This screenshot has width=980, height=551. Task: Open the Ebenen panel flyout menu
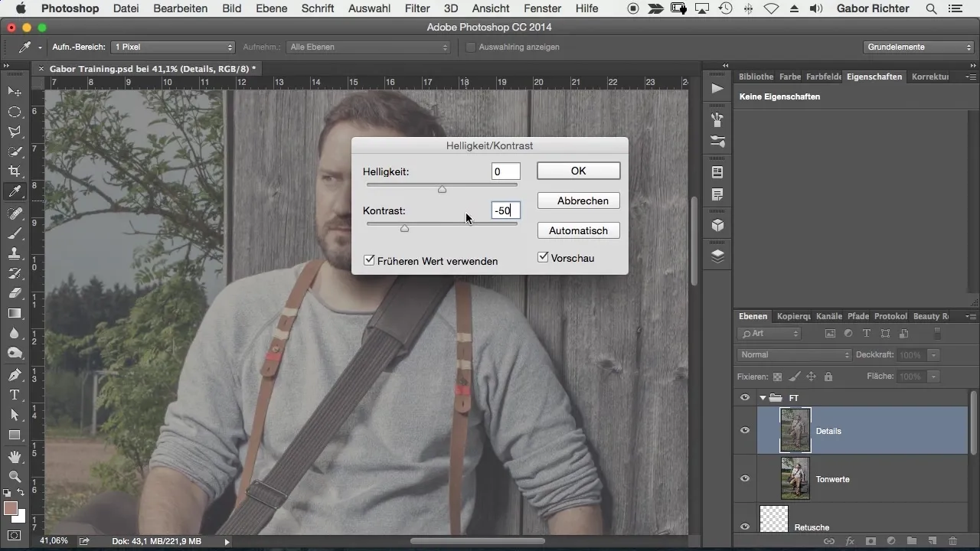point(971,316)
